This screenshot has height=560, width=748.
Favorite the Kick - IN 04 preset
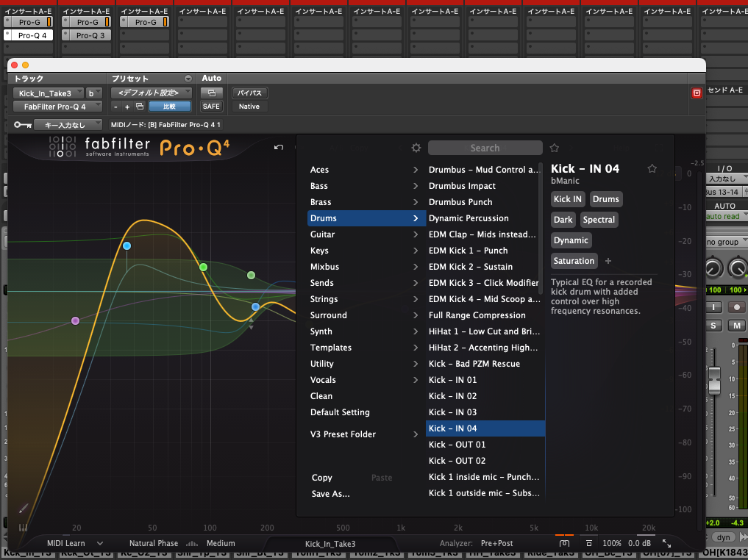[652, 168]
